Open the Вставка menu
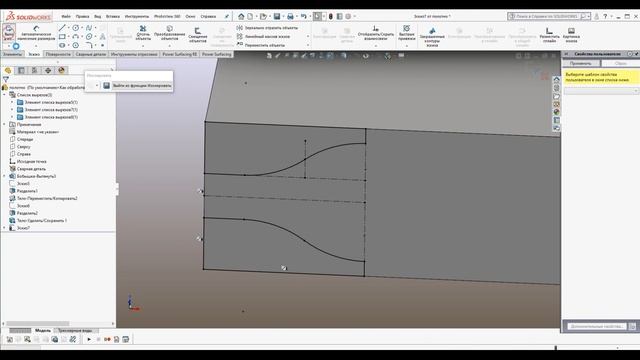 click(113, 16)
